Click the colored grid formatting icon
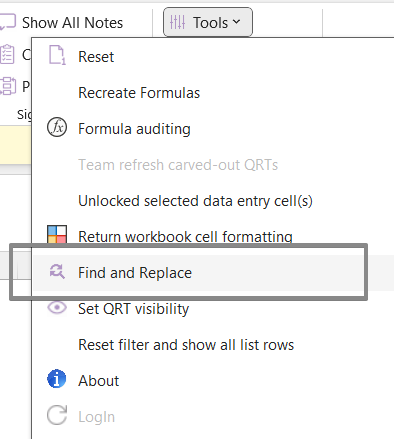394x439 pixels. coord(57,234)
